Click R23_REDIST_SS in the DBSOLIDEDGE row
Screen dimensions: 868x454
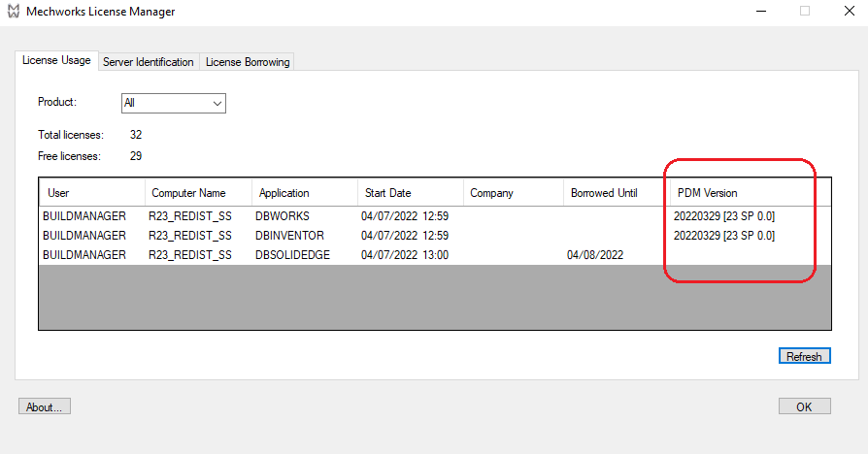pyautogui.click(x=190, y=255)
